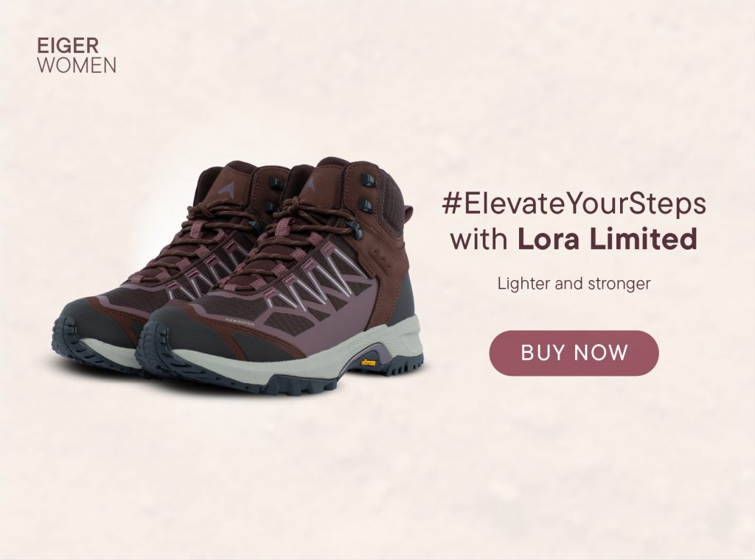Click top metal lace hook on front boot

(x=367, y=181)
